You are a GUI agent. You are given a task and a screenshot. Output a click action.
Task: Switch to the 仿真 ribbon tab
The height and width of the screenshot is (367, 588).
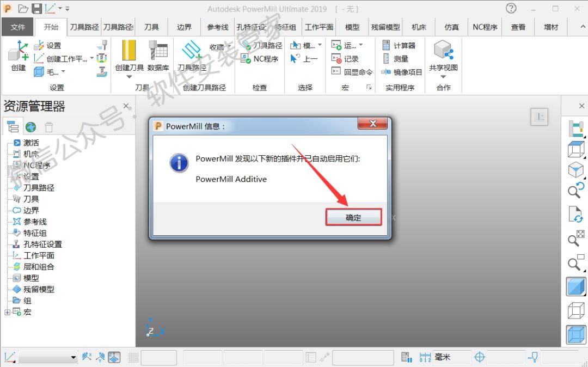pyautogui.click(x=451, y=27)
